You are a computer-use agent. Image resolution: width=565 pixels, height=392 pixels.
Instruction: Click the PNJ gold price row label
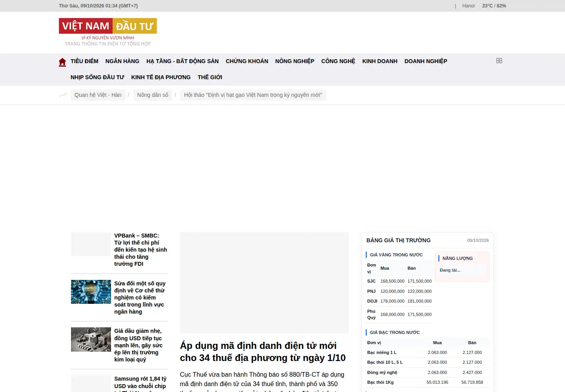click(x=372, y=291)
